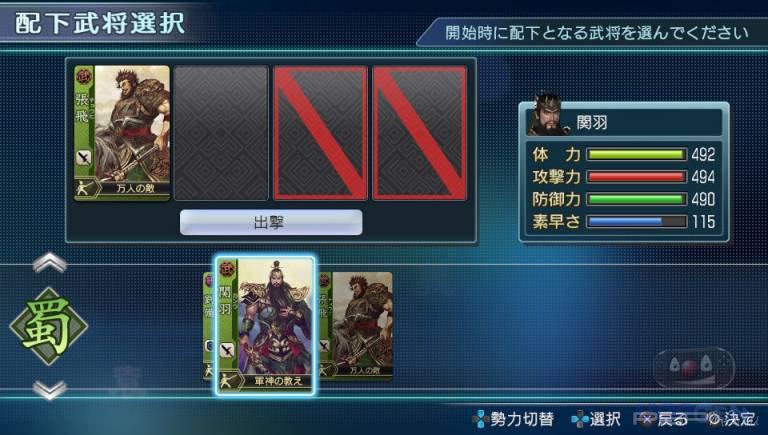Click the 決定 confirm prompt
The height and width of the screenshot is (435, 768).
pyautogui.click(x=731, y=419)
